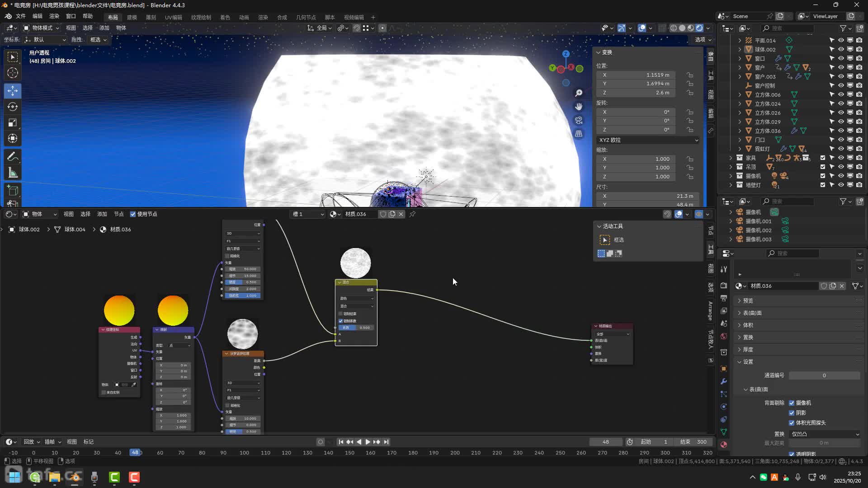Toggle the 使用节点 checkbox
The height and width of the screenshot is (488, 868).
133,214
